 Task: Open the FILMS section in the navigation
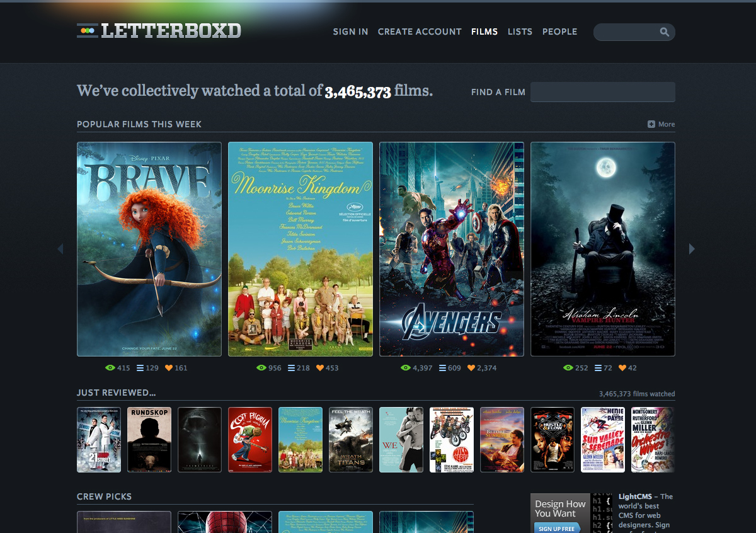tap(484, 32)
